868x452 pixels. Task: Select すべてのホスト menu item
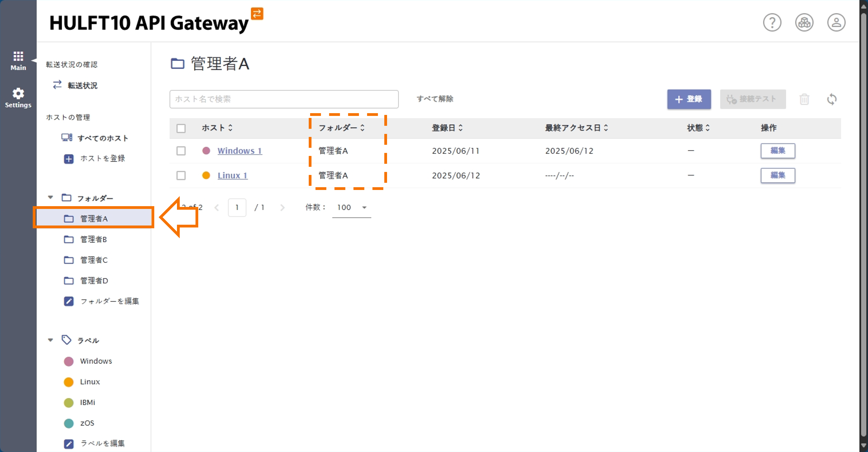pos(102,138)
